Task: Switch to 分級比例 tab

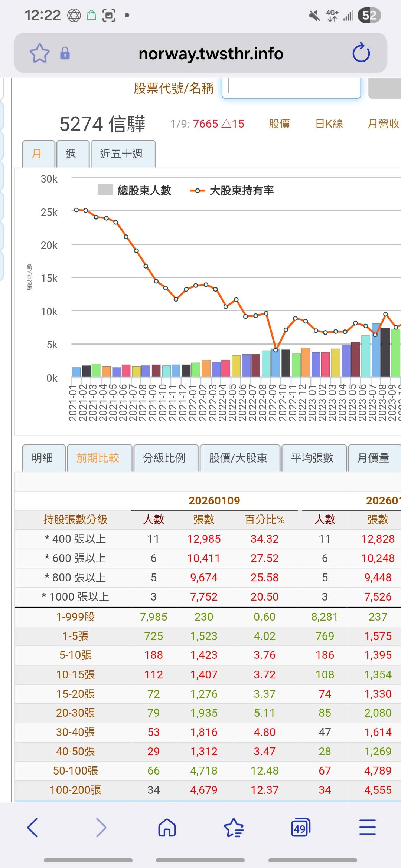Action: (164, 458)
